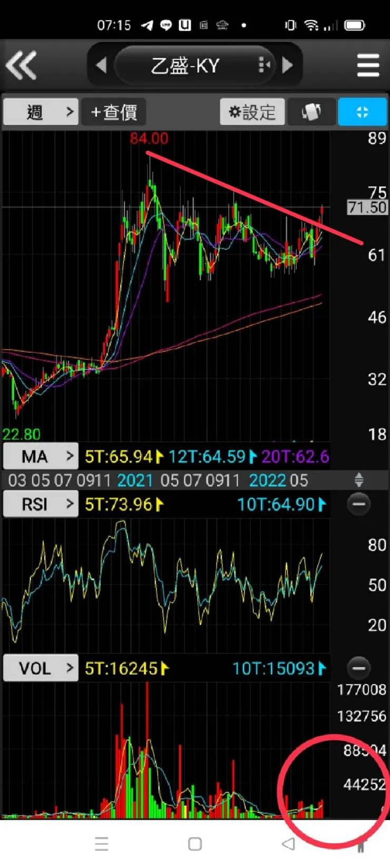Open the stock list icon beside 乙盛-KY
Viewport: 390px width, 868px height.
[x=265, y=65]
